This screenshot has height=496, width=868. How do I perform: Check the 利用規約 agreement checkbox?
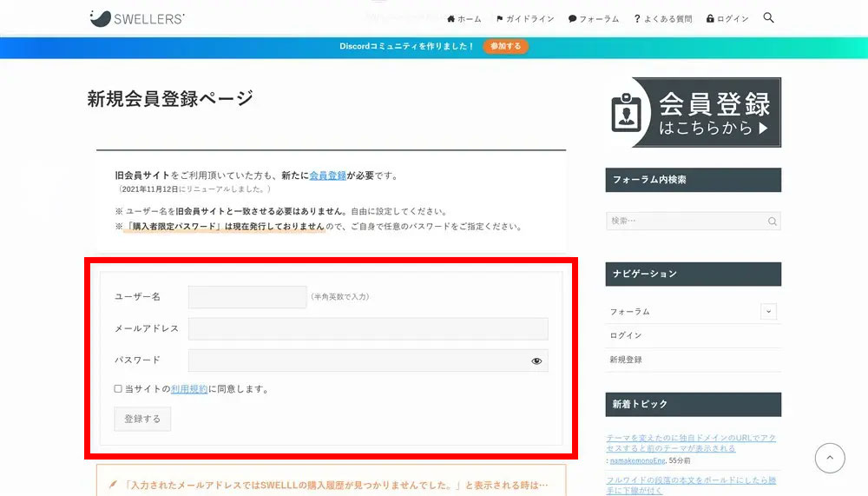[118, 389]
